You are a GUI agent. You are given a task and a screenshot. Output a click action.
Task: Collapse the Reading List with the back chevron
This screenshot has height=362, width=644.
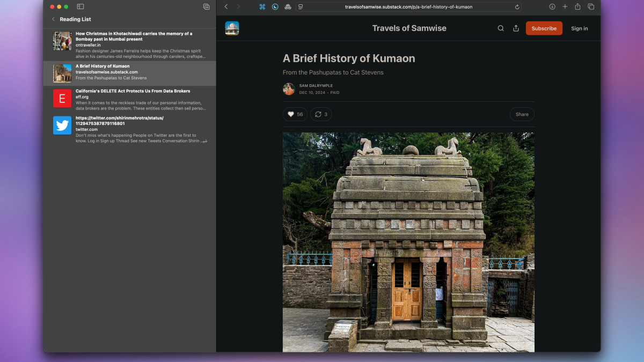click(x=53, y=18)
